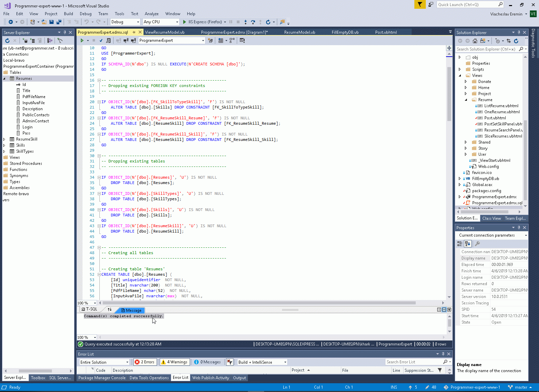Click the Property Pages wrench icon
The image size is (539, 392).
[477, 244]
